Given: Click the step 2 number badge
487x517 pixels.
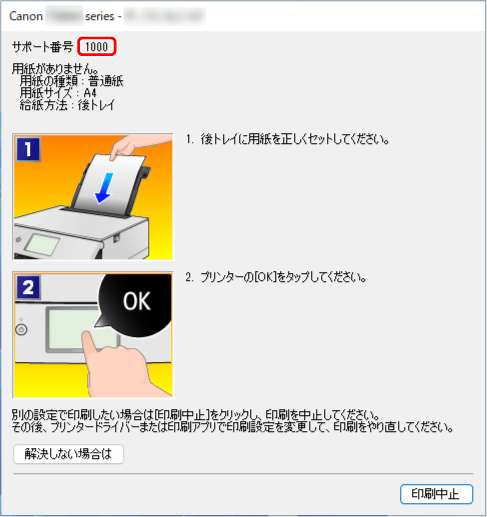Looking at the screenshot, I should 28,287.
